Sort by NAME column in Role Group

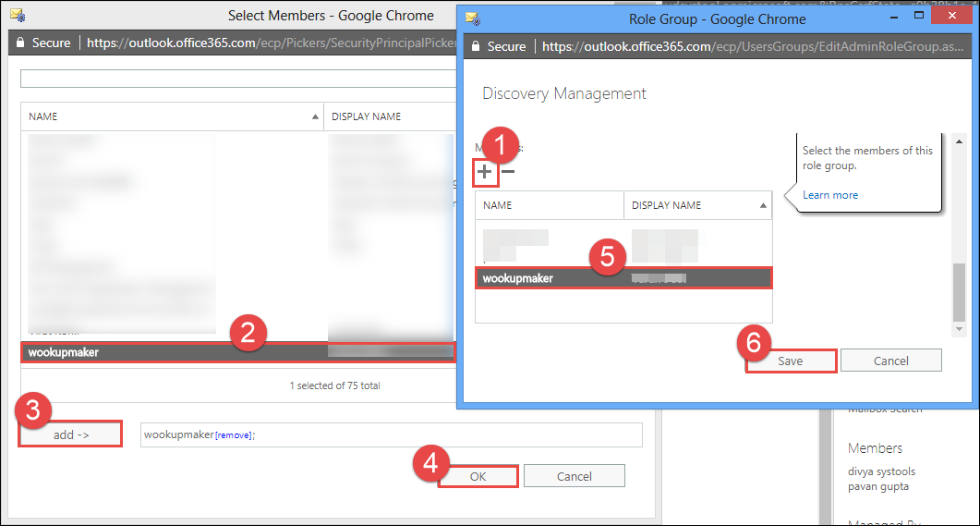550,205
